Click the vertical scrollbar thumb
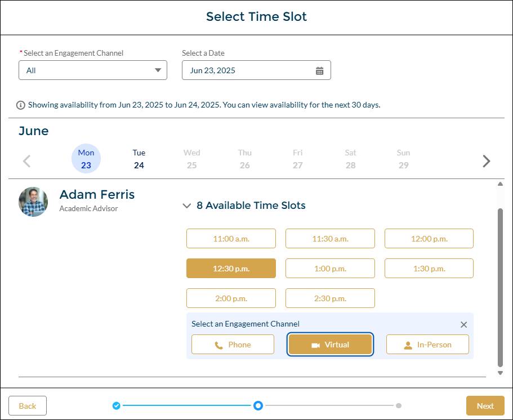The height and width of the screenshot is (420, 513). [500, 288]
